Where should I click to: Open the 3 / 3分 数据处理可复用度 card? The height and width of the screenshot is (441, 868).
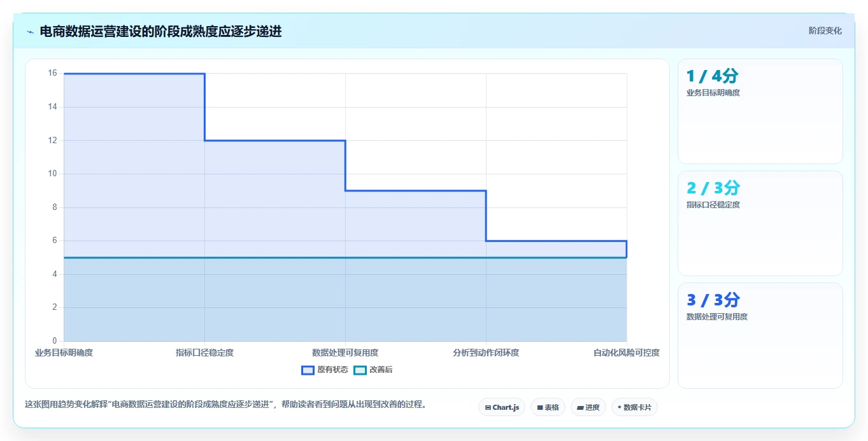760,335
